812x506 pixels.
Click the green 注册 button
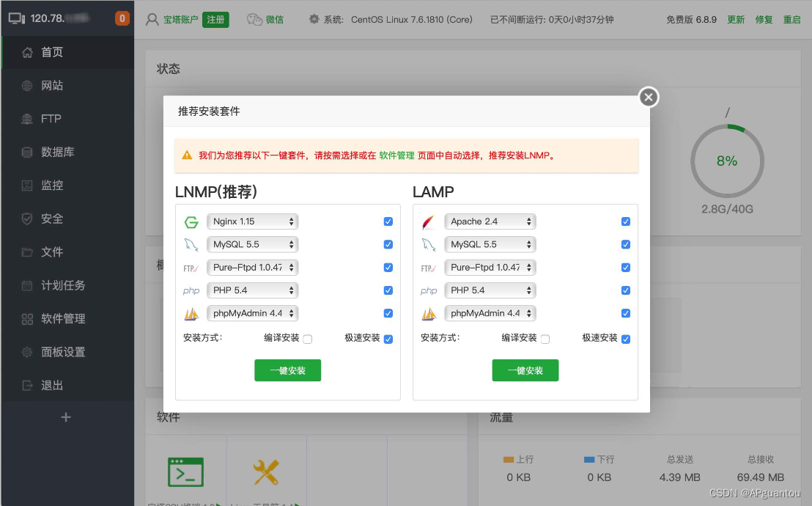tap(215, 20)
